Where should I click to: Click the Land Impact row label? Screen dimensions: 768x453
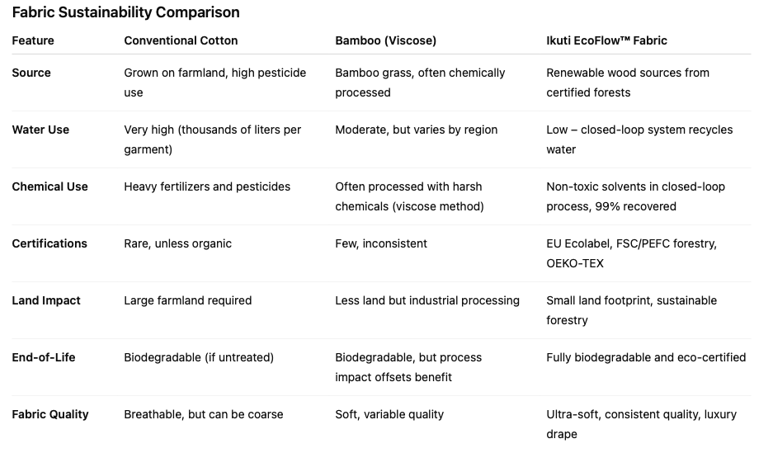pyautogui.click(x=46, y=301)
